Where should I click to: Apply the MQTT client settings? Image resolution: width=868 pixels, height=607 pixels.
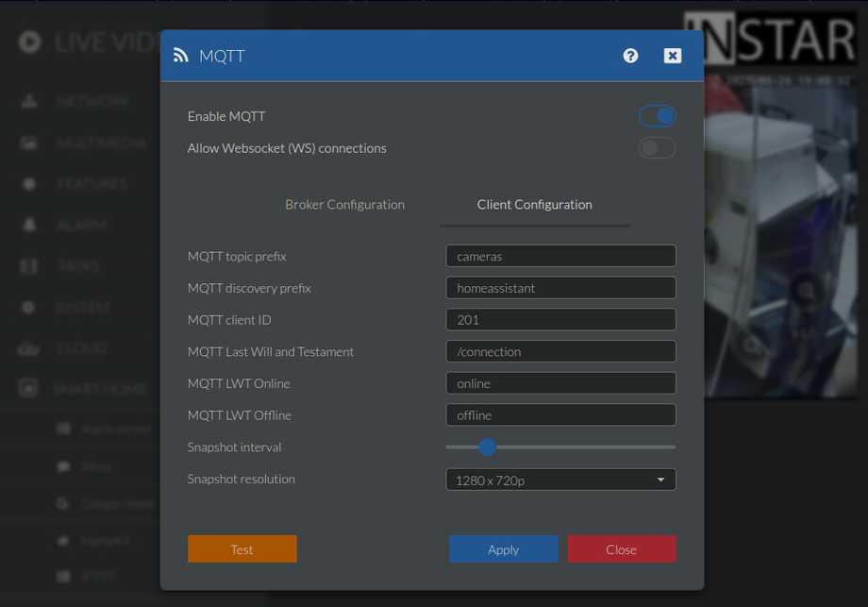503,548
